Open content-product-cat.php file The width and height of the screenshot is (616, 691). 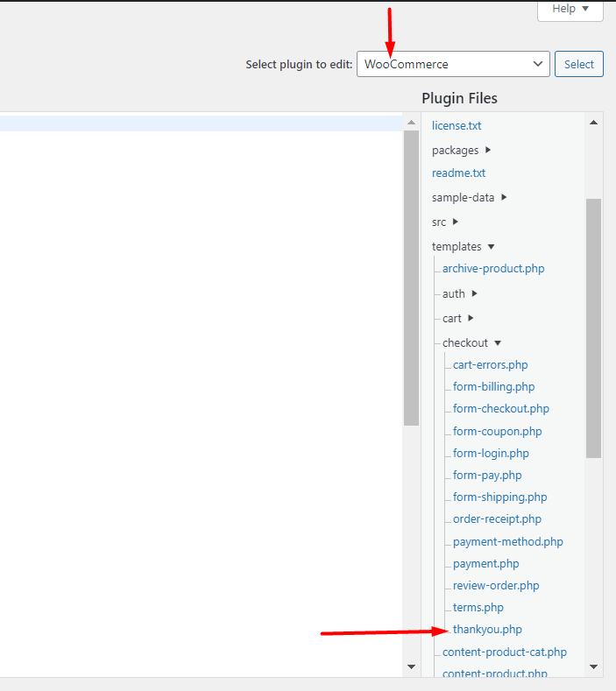(505, 652)
